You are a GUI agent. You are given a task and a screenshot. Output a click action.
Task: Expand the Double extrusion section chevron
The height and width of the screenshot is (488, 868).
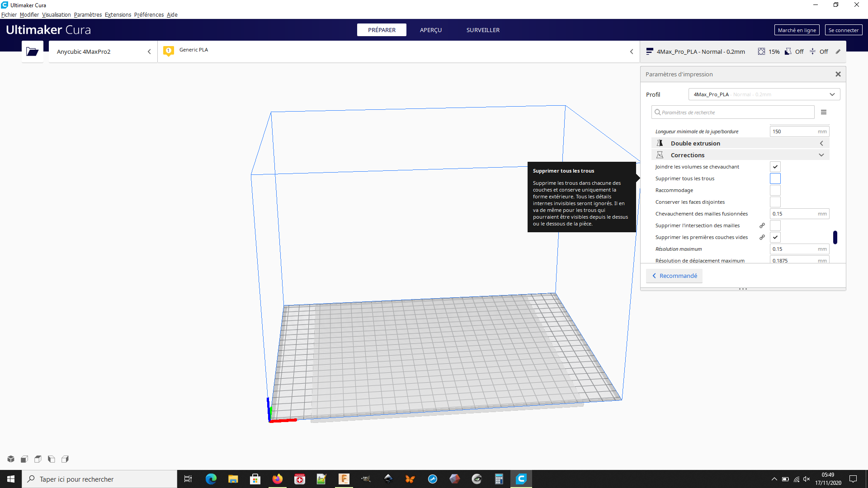821,143
